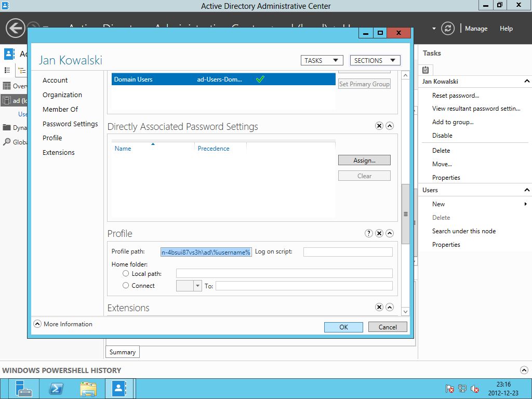Close the Extensions section with X icon
This screenshot has width=532, height=399.
(379, 307)
